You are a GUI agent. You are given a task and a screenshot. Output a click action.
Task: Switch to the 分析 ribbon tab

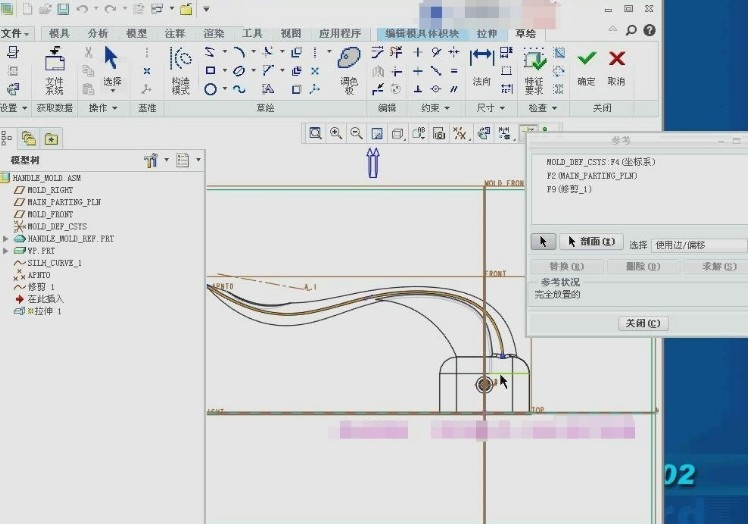98,33
